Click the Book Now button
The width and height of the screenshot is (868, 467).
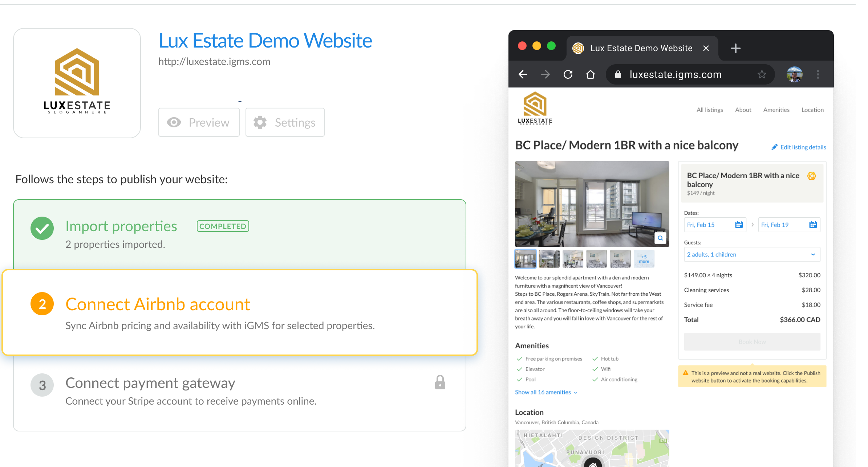(752, 342)
